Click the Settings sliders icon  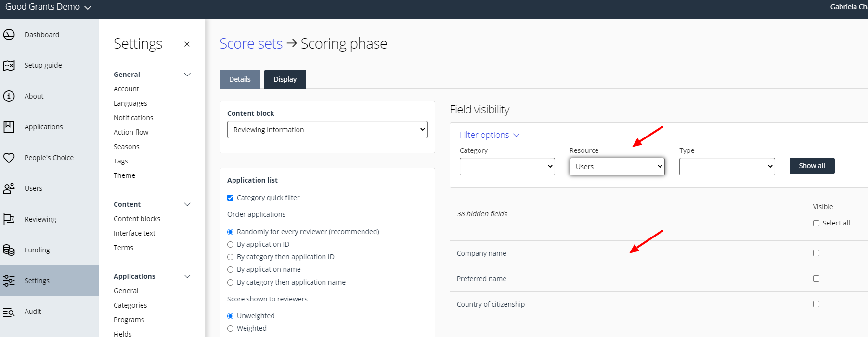pos(9,281)
